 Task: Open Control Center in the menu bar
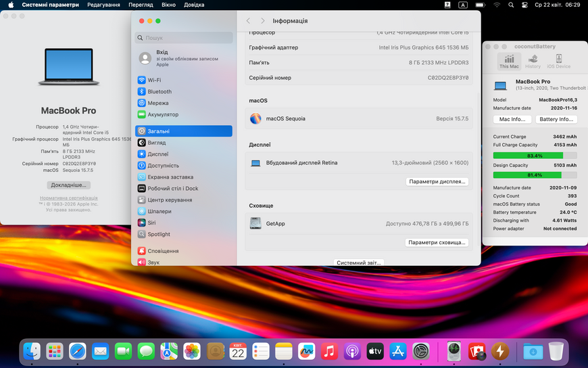click(x=524, y=5)
